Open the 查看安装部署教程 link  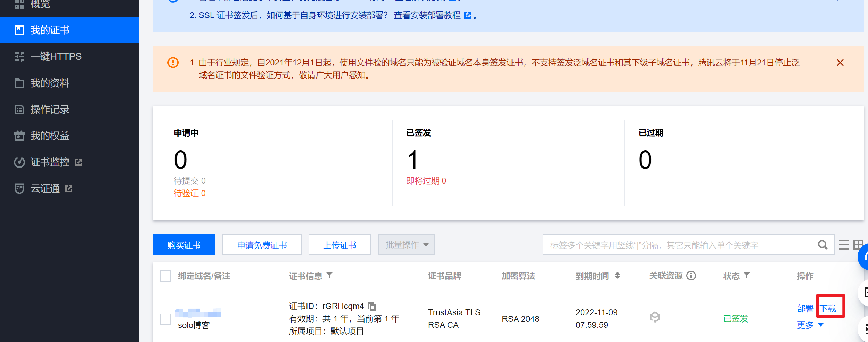tap(427, 15)
